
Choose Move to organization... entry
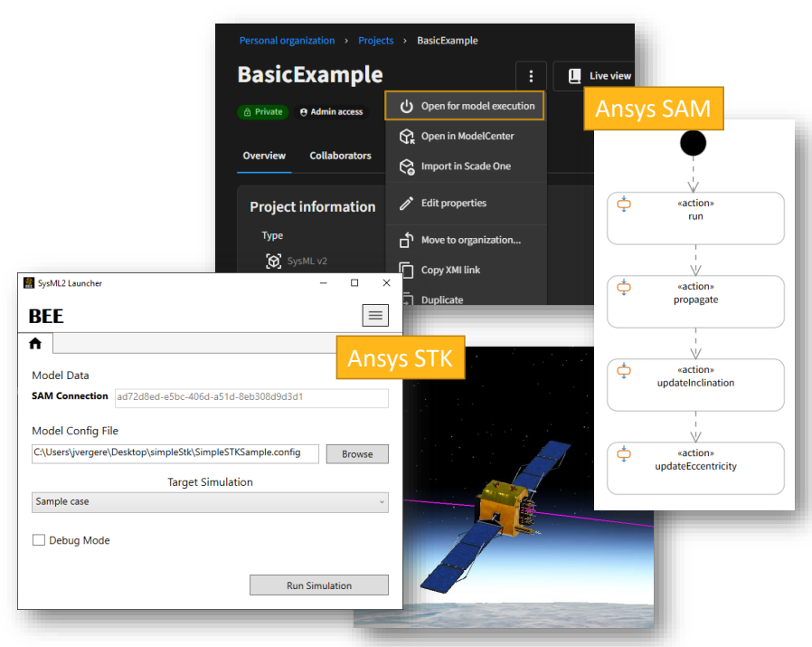click(466, 240)
